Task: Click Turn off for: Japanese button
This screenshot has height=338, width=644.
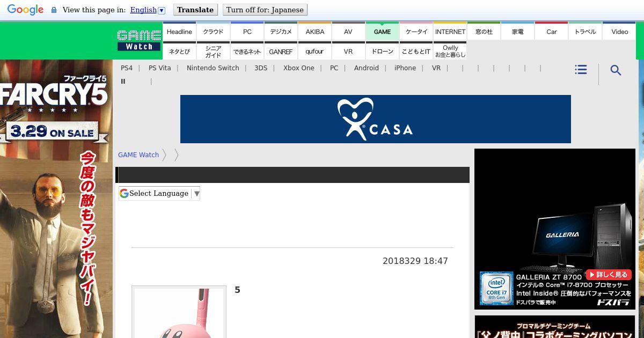Action: coord(265,10)
